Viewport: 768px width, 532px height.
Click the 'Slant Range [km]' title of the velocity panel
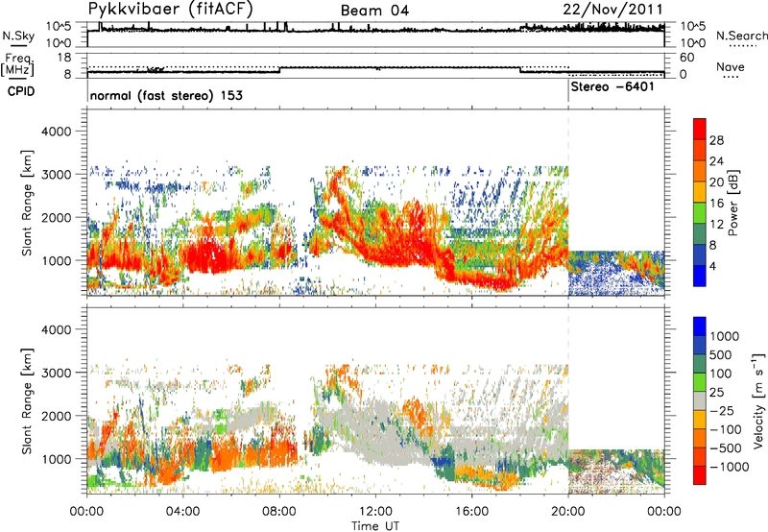pyautogui.click(x=27, y=400)
